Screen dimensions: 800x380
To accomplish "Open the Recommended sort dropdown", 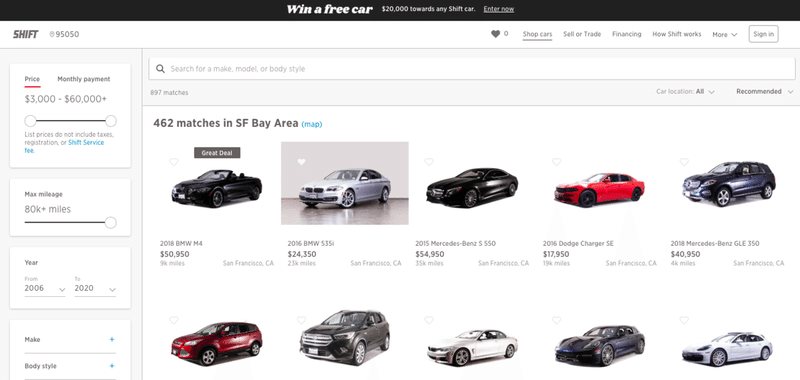I will pos(765,92).
